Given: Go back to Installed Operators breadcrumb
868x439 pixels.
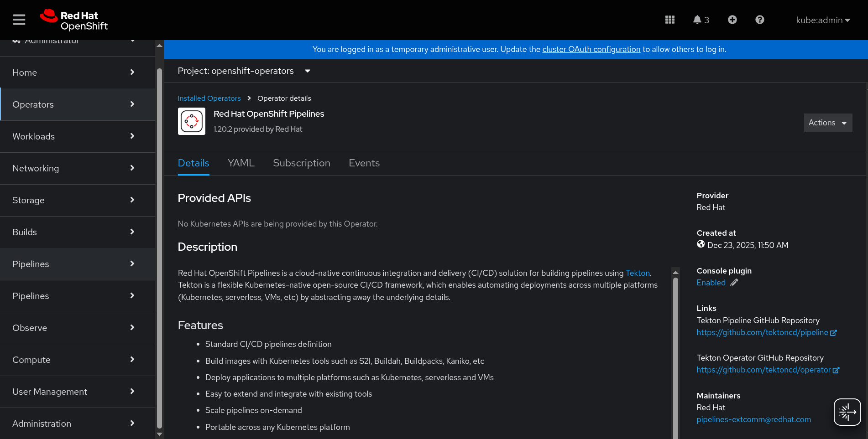Looking at the screenshot, I should (209, 98).
